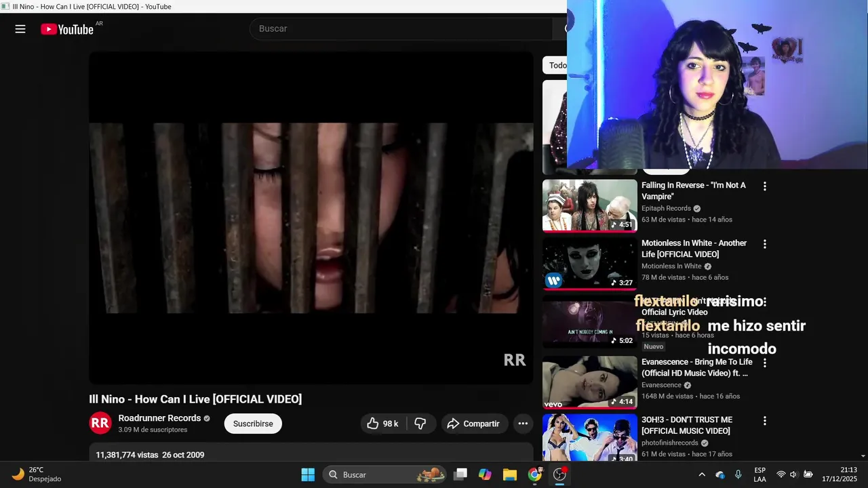
Task: Open "Another Life [OFFICIAL VIDEO]" title
Action: pos(694,249)
